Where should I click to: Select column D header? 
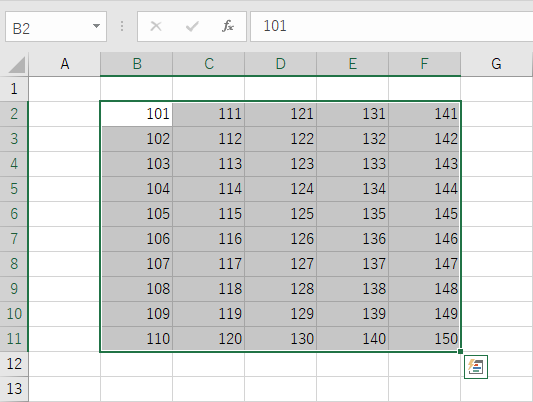pyautogui.click(x=280, y=64)
